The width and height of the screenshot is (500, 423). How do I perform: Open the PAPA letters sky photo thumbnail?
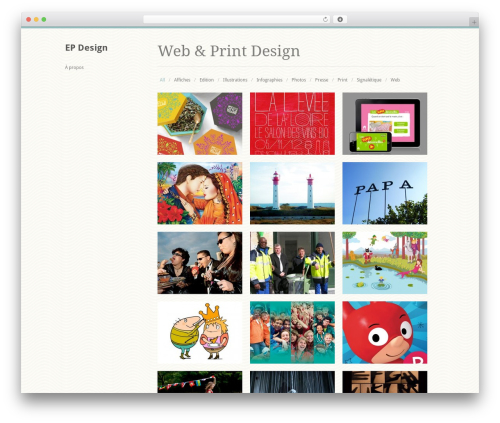pyautogui.click(x=385, y=193)
